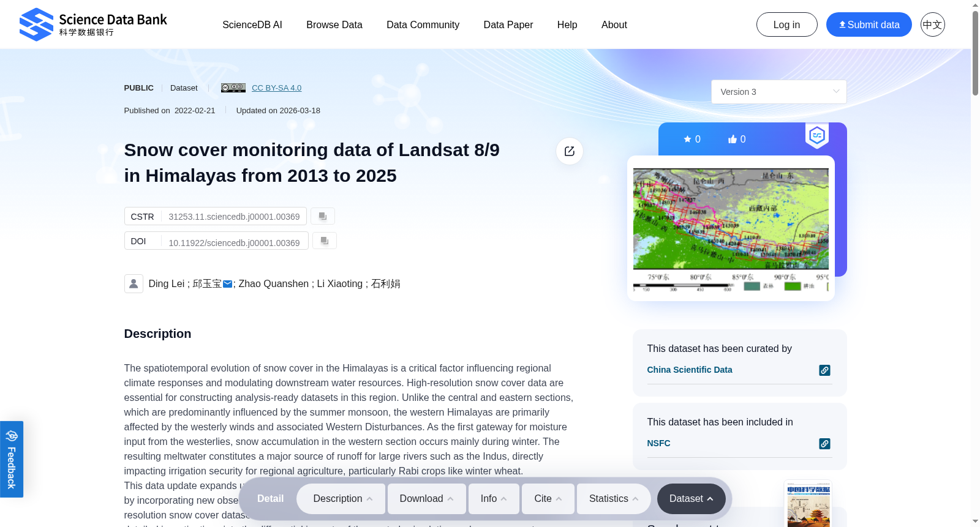Select author Li Xiaoting

pos(340,284)
